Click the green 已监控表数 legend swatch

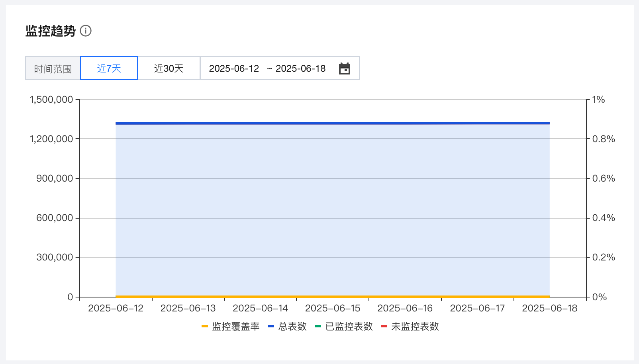pyautogui.click(x=318, y=327)
